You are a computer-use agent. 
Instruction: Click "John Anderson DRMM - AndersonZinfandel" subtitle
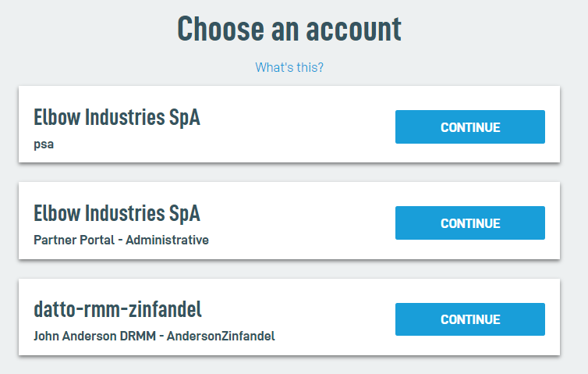coord(154,337)
